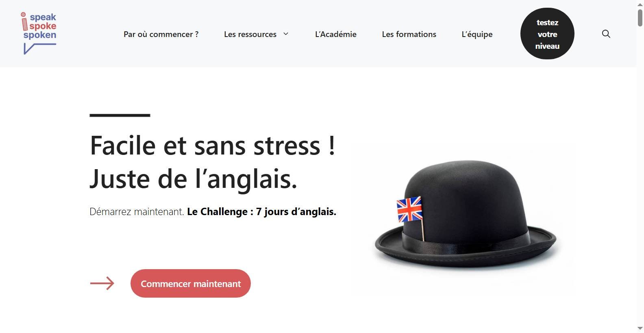Viewport: 644px width, 333px height.
Task: Open the Par où commencer ? menu item
Action: pyautogui.click(x=161, y=34)
